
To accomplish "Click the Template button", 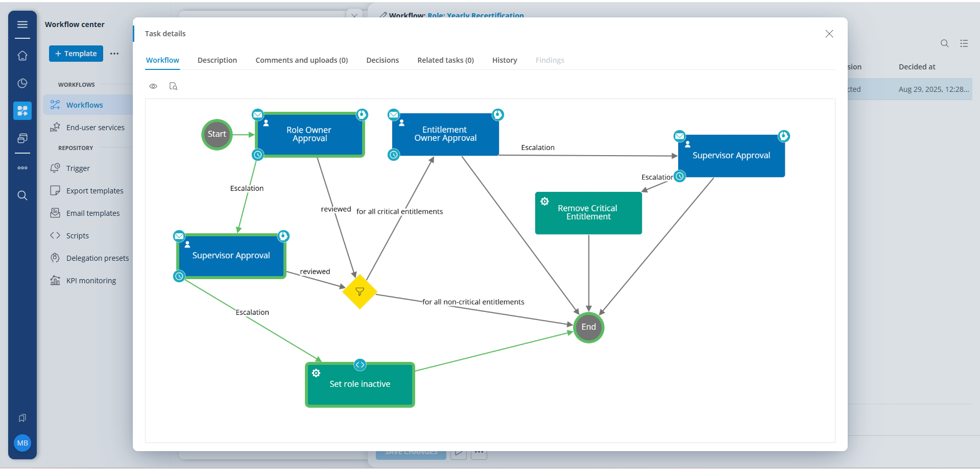I will click(76, 54).
